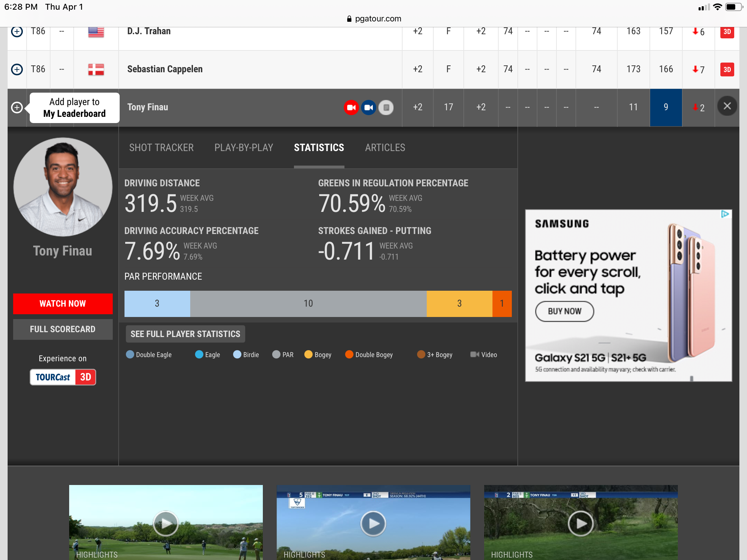This screenshot has height=560, width=747.
Task: Click the TOURCast 3D logo under Experience on
Action: coord(63,377)
